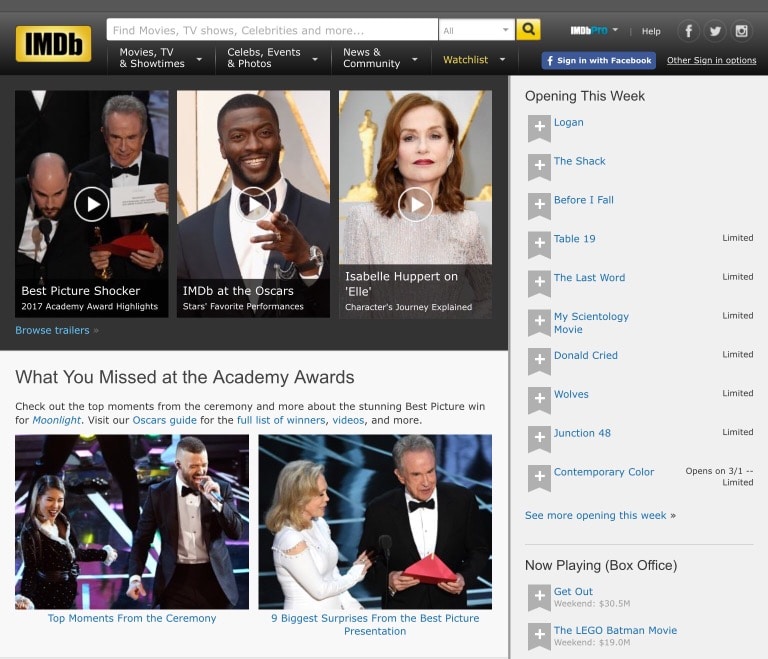Click the search input field
The image size is (768, 659).
click(x=272, y=30)
